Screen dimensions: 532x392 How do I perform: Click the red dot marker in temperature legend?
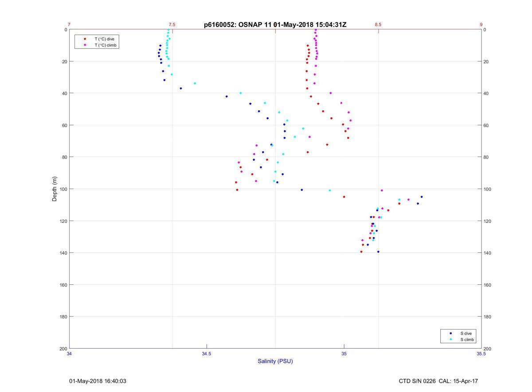pos(85,39)
